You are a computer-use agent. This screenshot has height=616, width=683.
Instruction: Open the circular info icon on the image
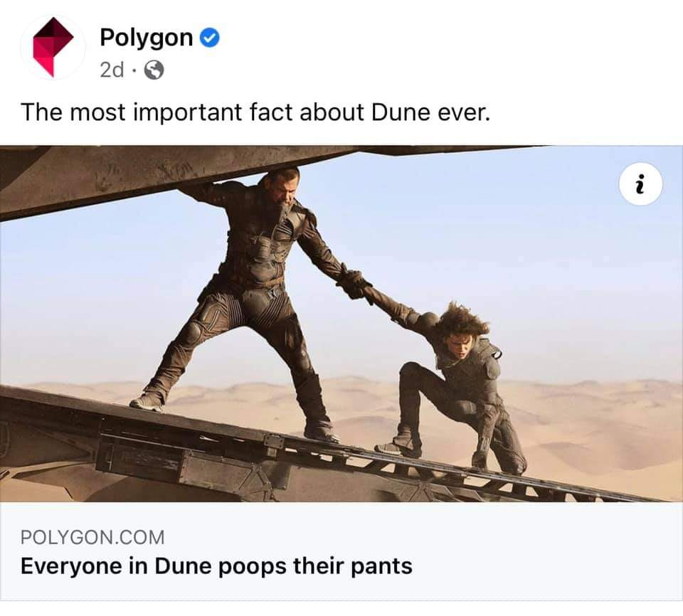[x=640, y=184]
